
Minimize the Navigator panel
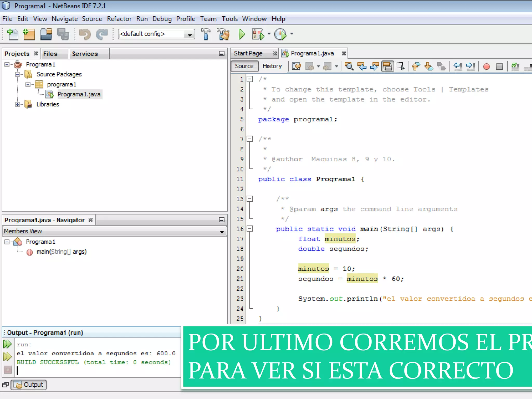[x=221, y=220]
